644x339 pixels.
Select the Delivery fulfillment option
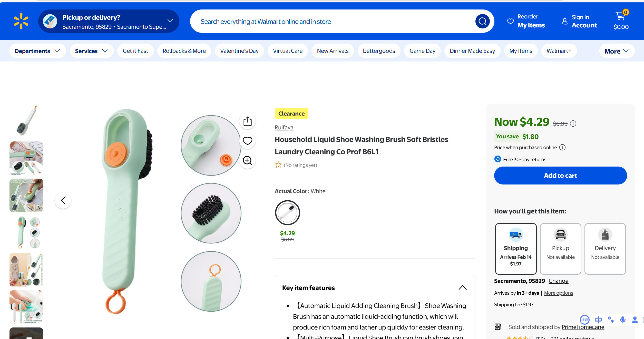pos(605,249)
